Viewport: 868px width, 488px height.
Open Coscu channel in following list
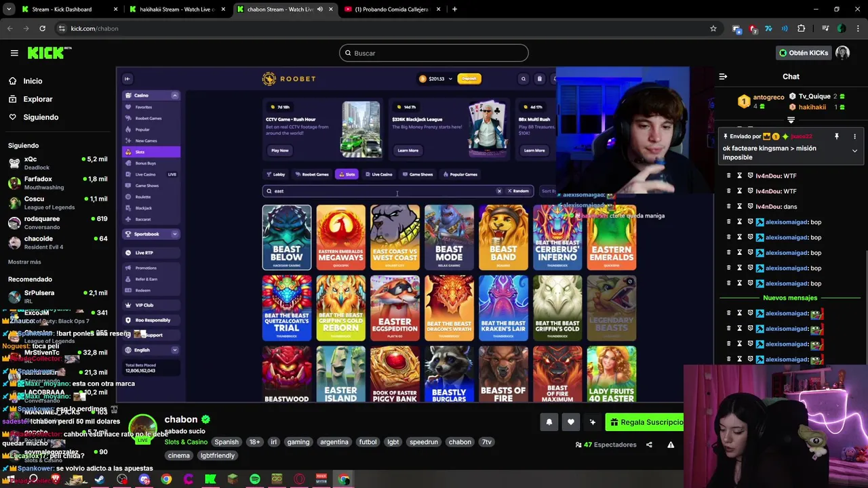tap(58, 203)
